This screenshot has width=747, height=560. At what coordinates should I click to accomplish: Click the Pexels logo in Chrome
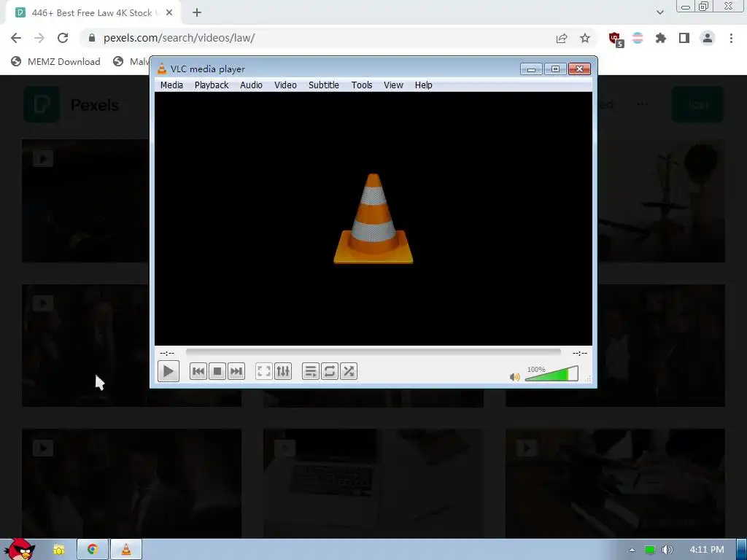pos(42,105)
